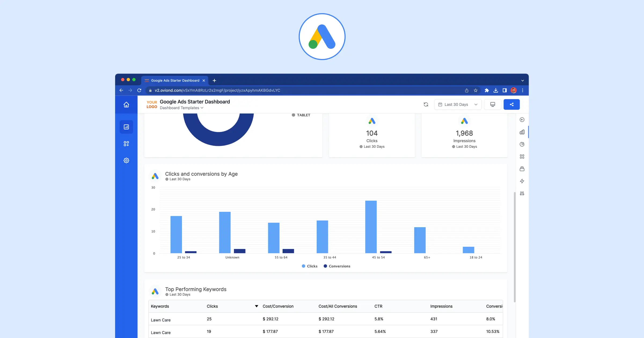This screenshot has height=338, width=644.
Task: Toggle TABLET legend item on donut chart
Action: [x=301, y=115]
